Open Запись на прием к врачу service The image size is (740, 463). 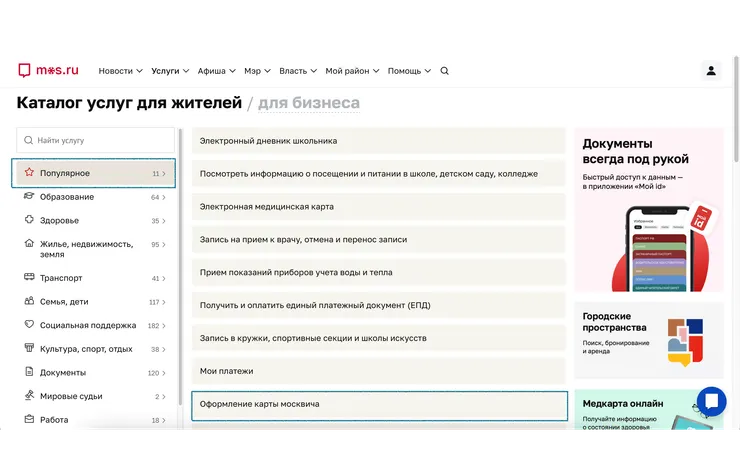(378, 239)
